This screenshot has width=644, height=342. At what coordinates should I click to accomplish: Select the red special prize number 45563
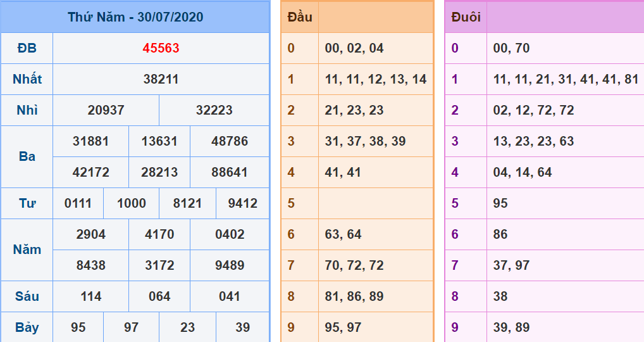point(161,48)
